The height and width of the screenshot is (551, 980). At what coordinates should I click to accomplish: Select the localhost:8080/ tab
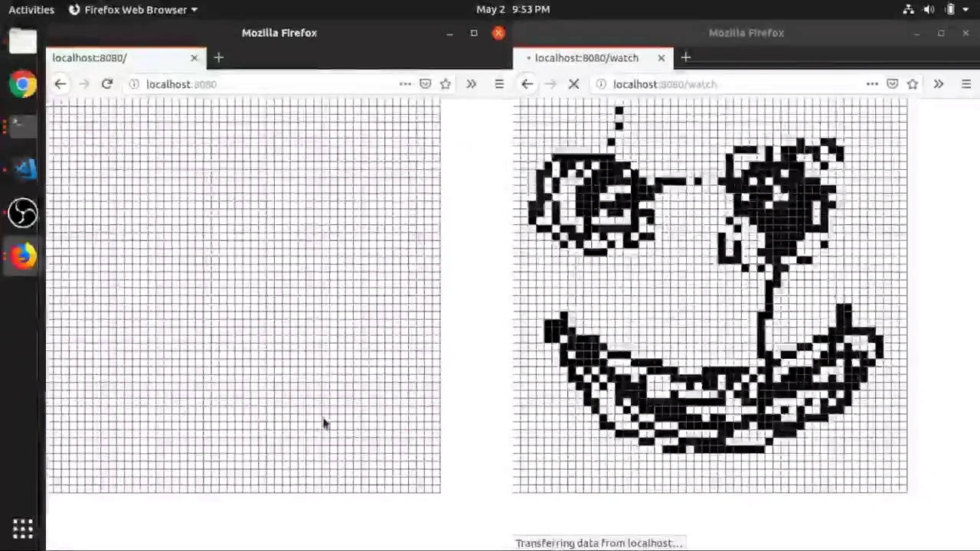coord(126,57)
